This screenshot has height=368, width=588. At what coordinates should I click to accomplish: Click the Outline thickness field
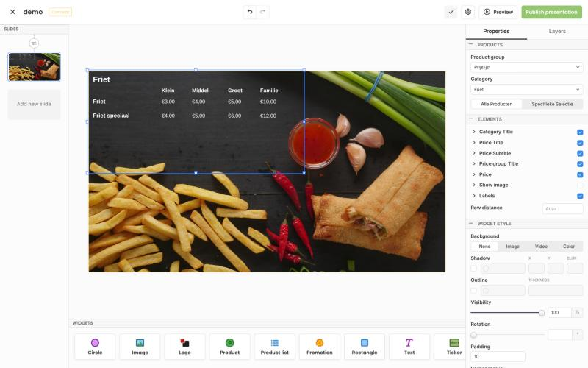[556, 290]
